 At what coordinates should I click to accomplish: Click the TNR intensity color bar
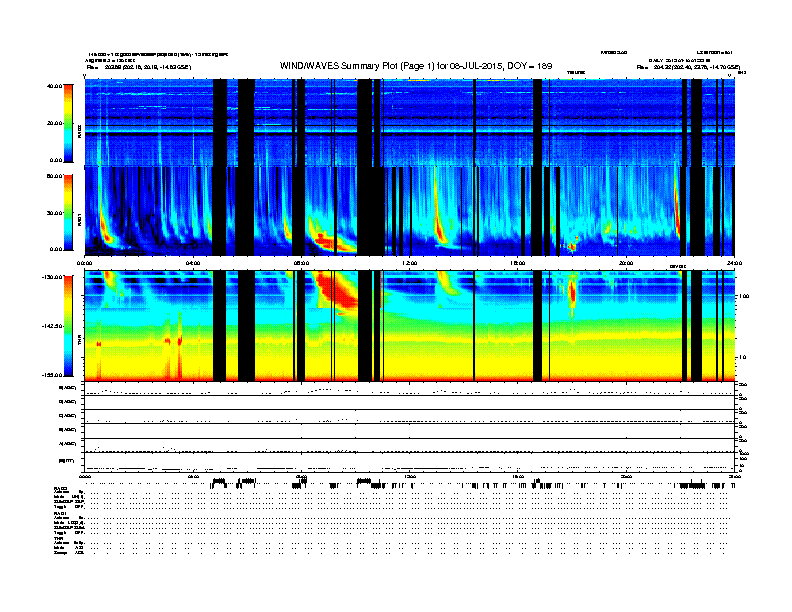click(68, 326)
